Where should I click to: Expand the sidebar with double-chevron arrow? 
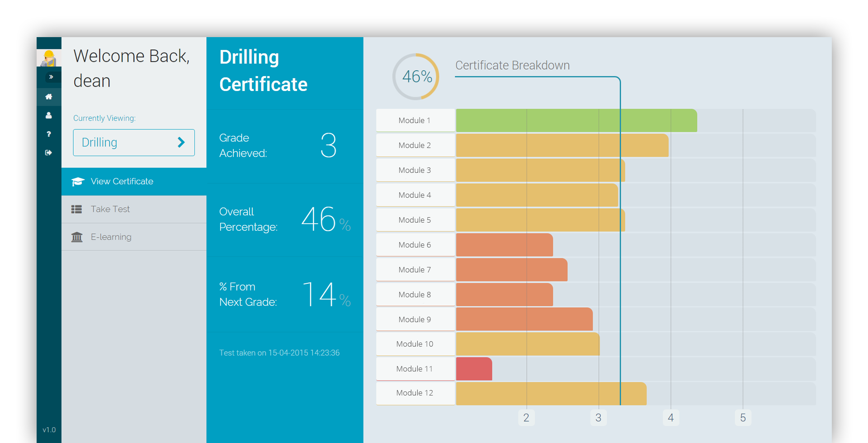coord(51,77)
